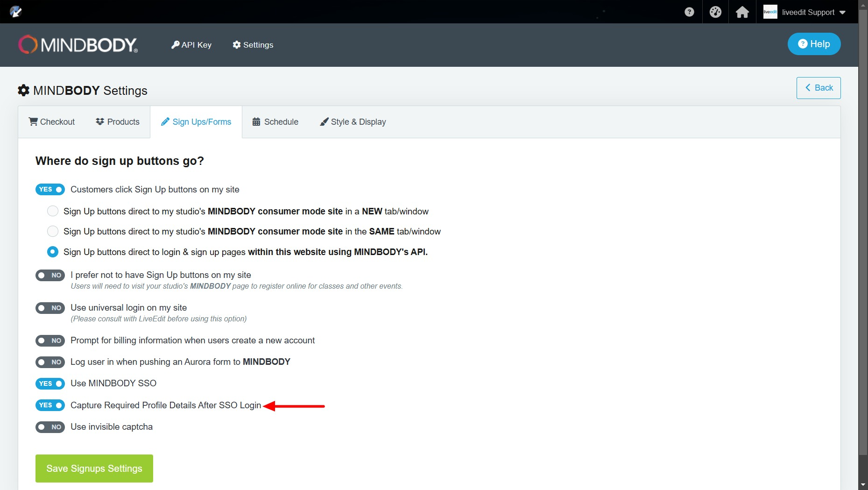The image size is (868, 490).
Task: Click the key icon beside API Key
Action: pos(175,44)
